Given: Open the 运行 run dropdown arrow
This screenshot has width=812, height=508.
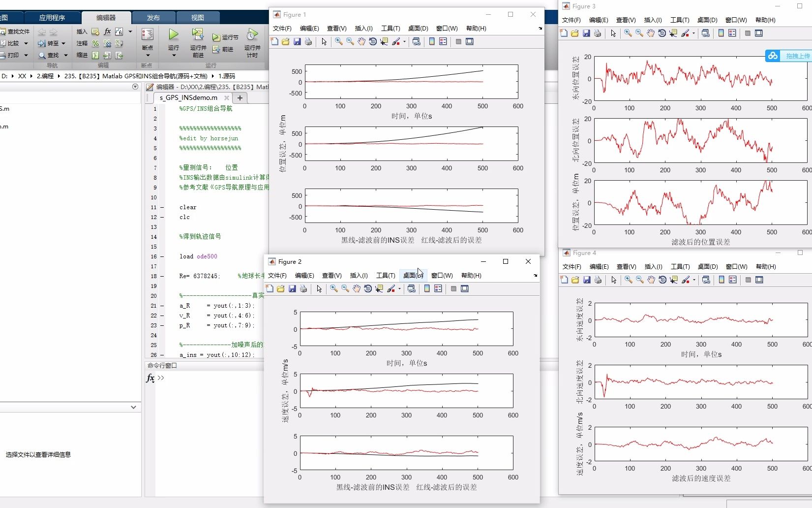Looking at the screenshot, I should (173, 55).
